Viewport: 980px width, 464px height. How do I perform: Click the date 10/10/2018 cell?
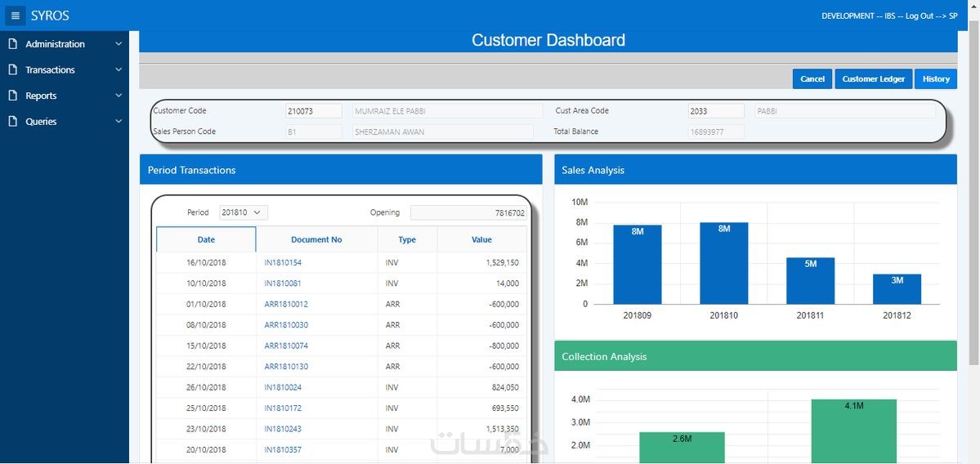point(206,283)
